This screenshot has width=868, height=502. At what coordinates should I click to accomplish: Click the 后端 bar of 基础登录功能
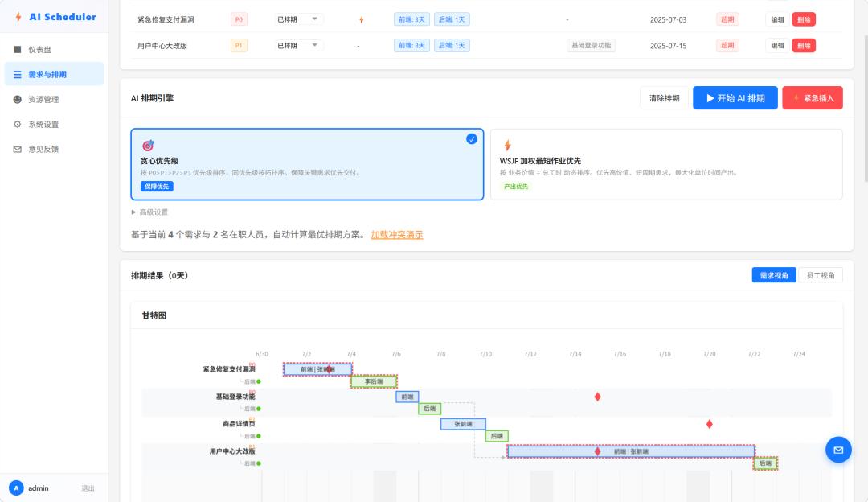pos(429,409)
